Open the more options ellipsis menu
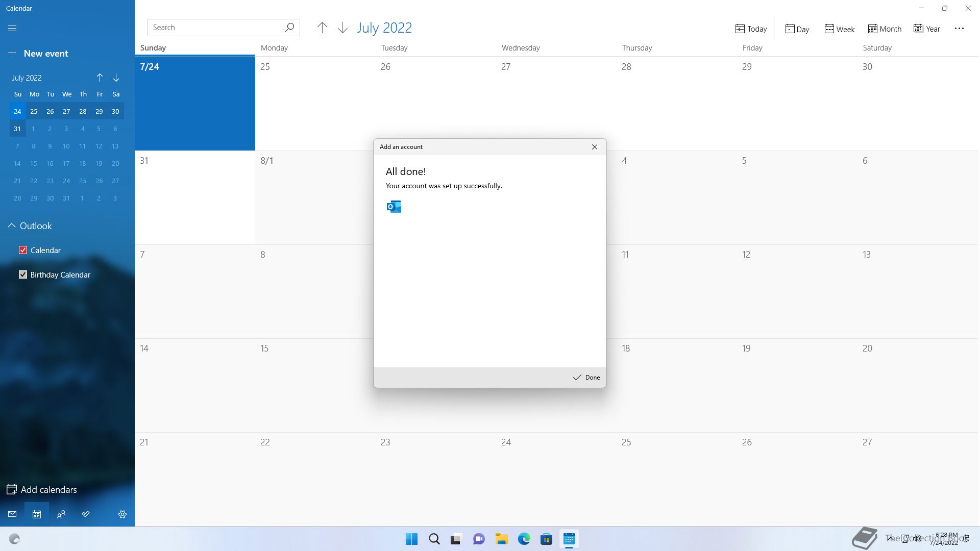Screen dimensions: 980x551 coord(959,29)
